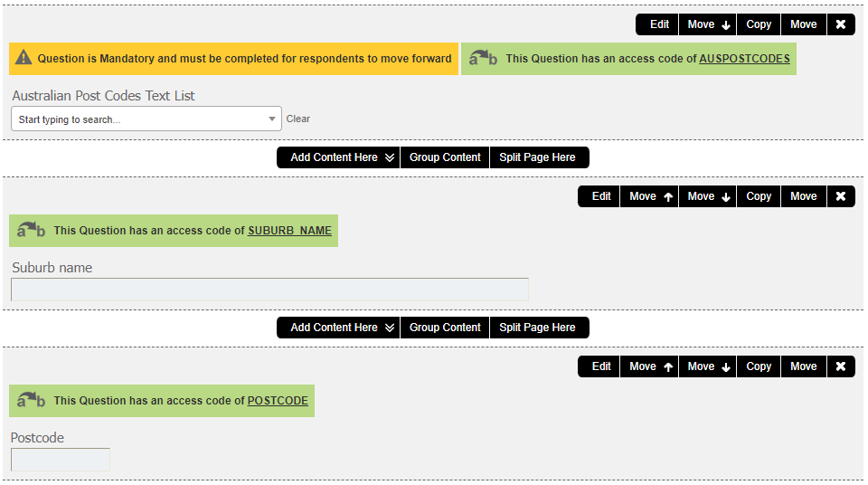Click plain Move button for Australian Post Codes question
The height and width of the screenshot is (485, 868).
[804, 24]
